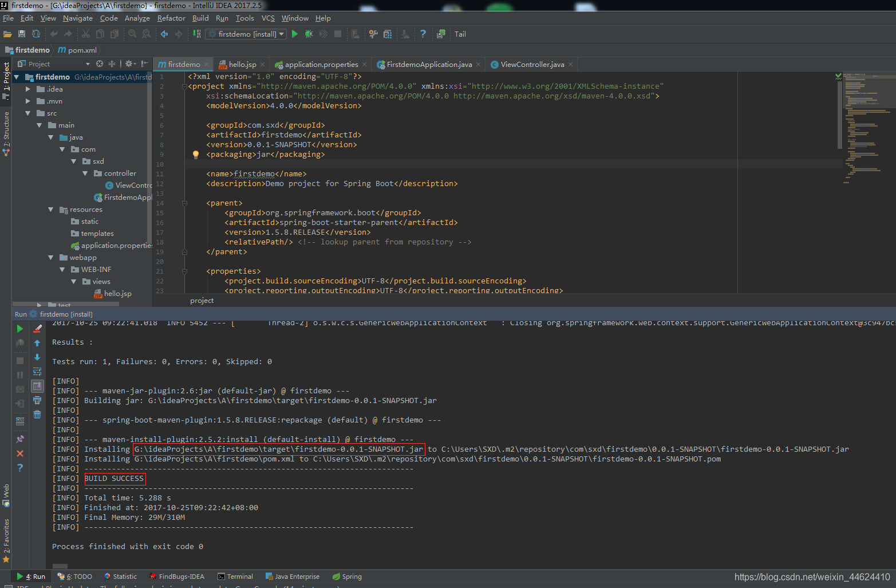This screenshot has width=896, height=588.
Task: Open the Help question mark in toolbar
Action: (x=423, y=34)
